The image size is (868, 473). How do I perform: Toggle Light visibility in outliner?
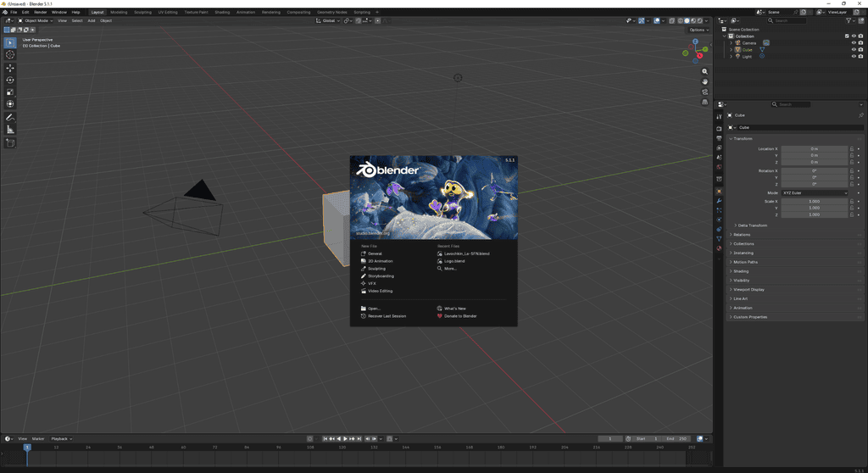click(x=854, y=56)
